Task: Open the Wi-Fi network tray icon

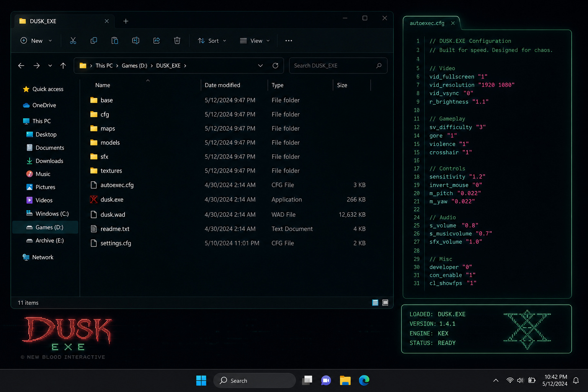Action: click(x=510, y=381)
